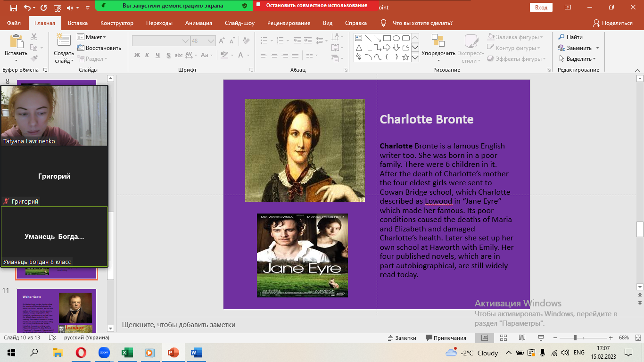644x362 pixels.
Task: Click the Примечания comments button
Action: click(x=446, y=338)
